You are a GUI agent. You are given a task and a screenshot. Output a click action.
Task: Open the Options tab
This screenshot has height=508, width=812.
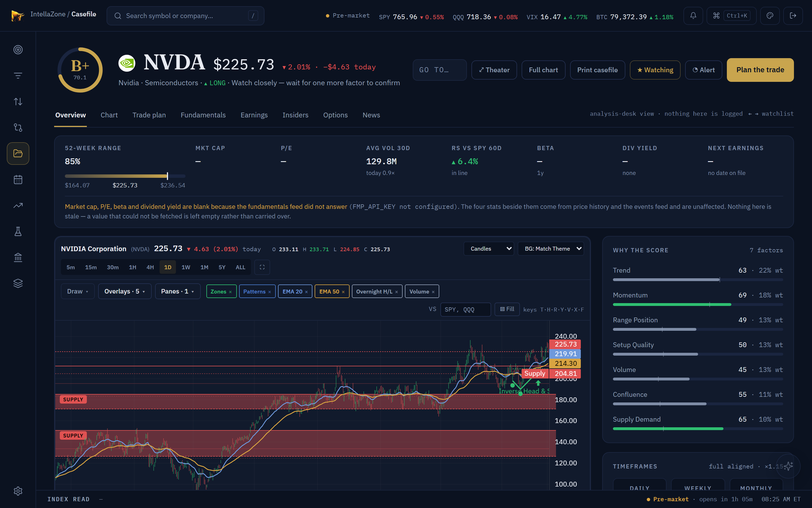(335, 115)
